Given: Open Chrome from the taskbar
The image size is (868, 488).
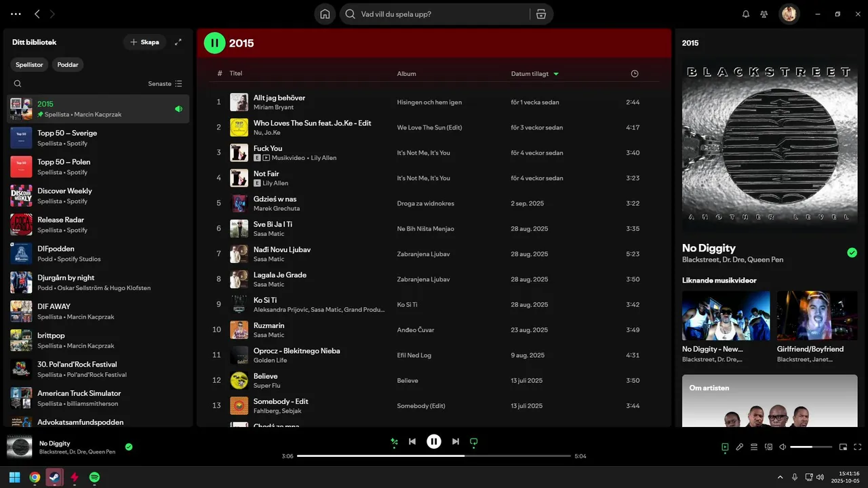Looking at the screenshot, I should coord(35,477).
